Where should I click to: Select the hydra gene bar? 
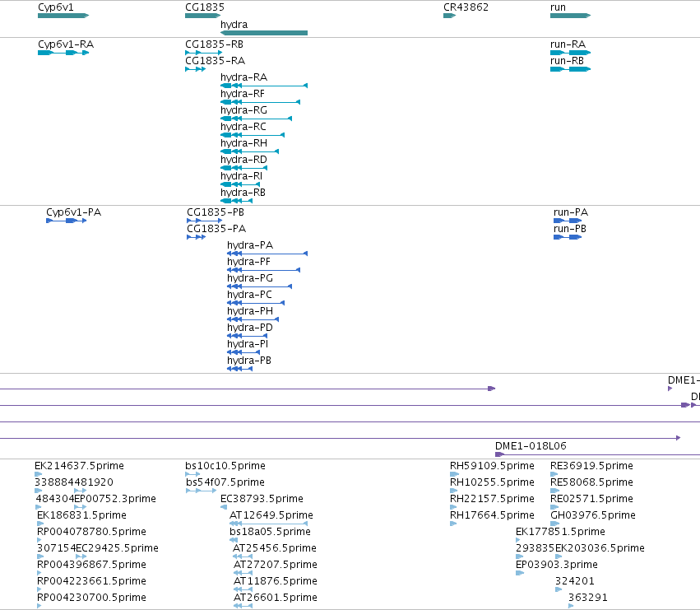coord(264,33)
